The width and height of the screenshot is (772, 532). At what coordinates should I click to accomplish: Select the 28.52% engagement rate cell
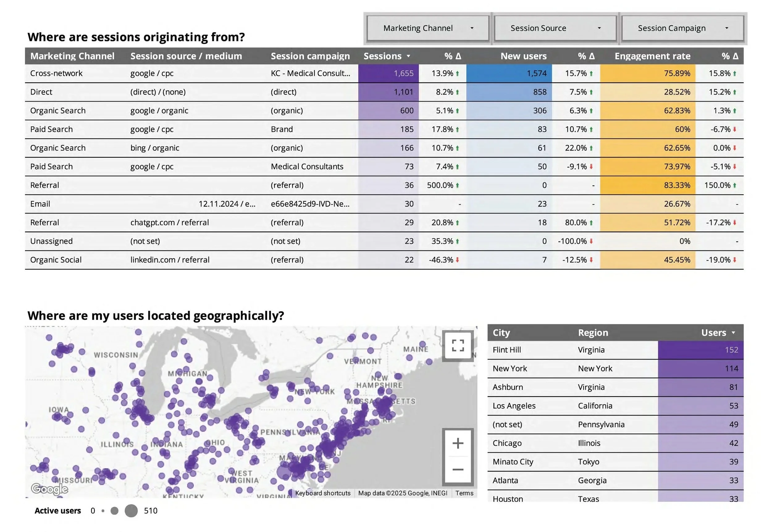click(x=648, y=92)
